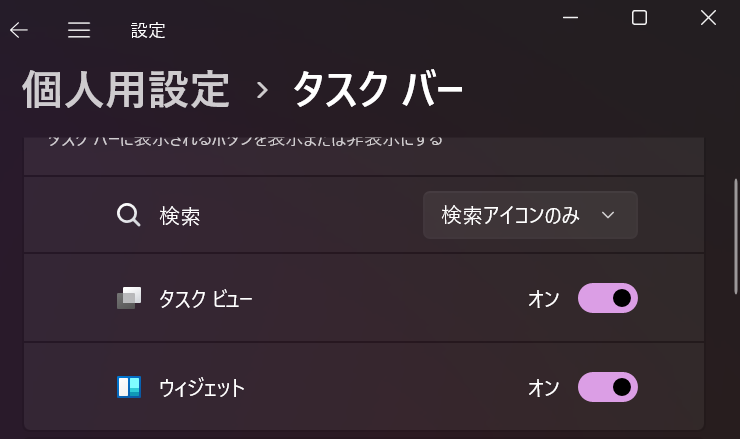The image size is (740, 439).
Task: Click the dropdown arrow in the 検索 combo box
Action: tap(608, 215)
